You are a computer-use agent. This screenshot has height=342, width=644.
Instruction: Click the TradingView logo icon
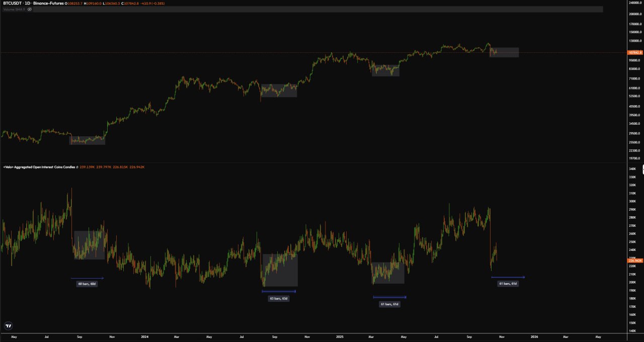(x=8, y=325)
